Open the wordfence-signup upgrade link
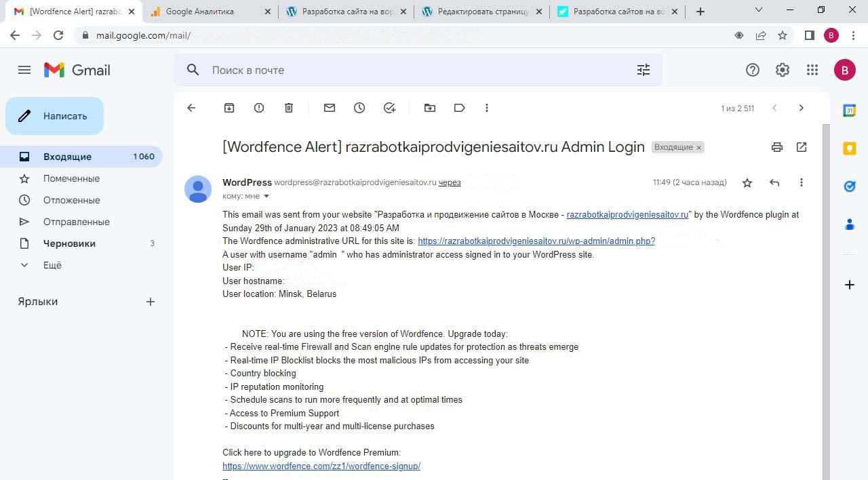Viewport: 868px width, 480px height. [321, 466]
